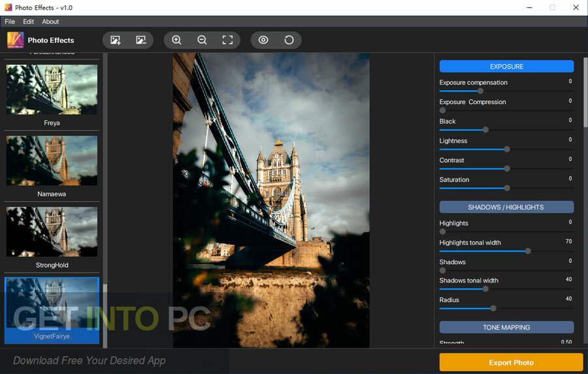Click the Shadows tonal width label
The image size is (588, 374).
coord(468,280)
